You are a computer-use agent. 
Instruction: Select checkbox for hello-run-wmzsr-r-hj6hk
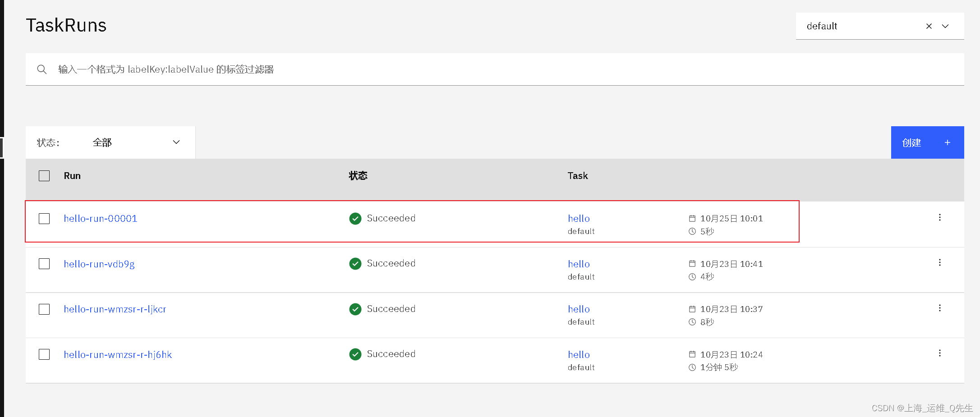point(44,355)
